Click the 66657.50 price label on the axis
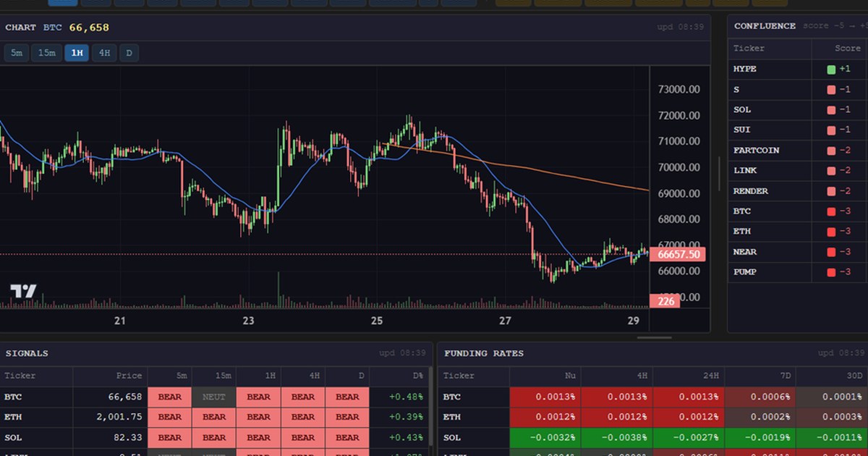Screen dimensions: 868x456 [x=680, y=254]
